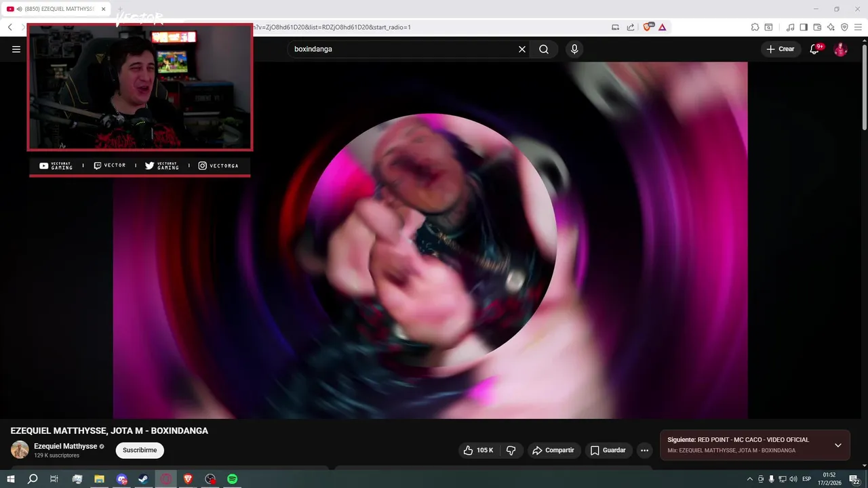
Task: Save the video with Guardar
Action: click(608, 451)
